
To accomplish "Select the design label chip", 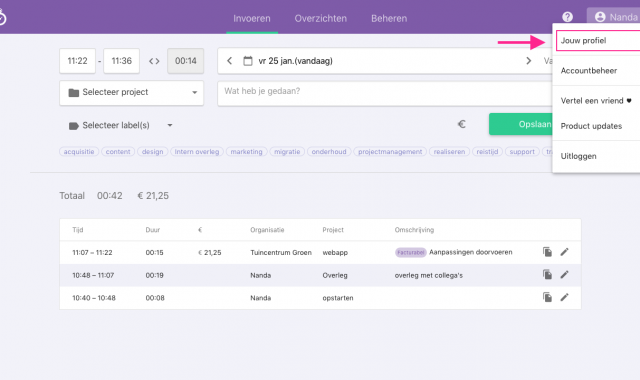I will point(153,152).
